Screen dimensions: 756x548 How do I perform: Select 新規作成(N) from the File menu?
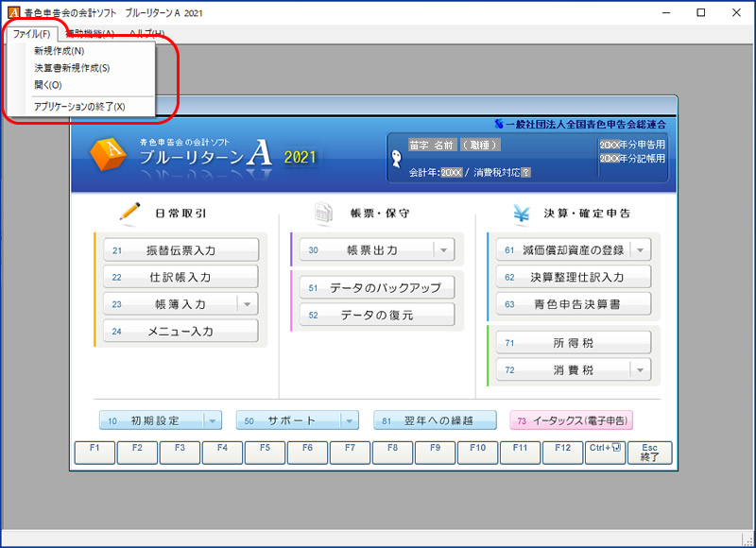coord(59,51)
